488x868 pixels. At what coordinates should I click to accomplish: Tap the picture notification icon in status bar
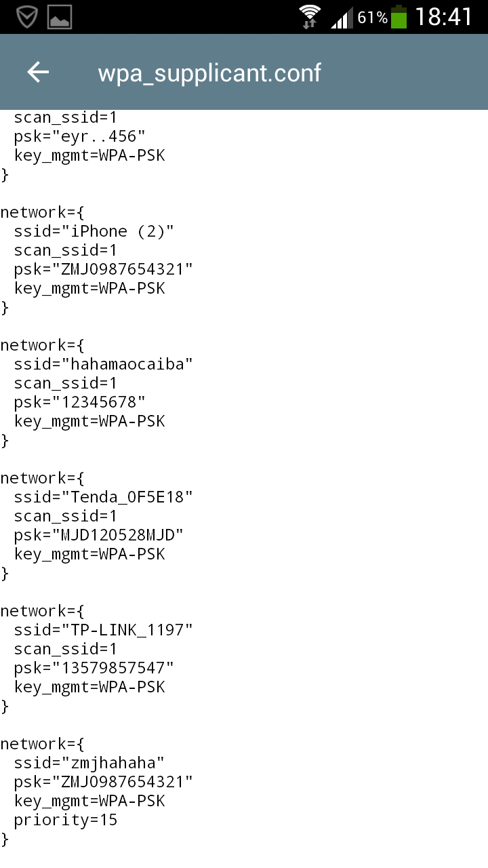[60, 17]
